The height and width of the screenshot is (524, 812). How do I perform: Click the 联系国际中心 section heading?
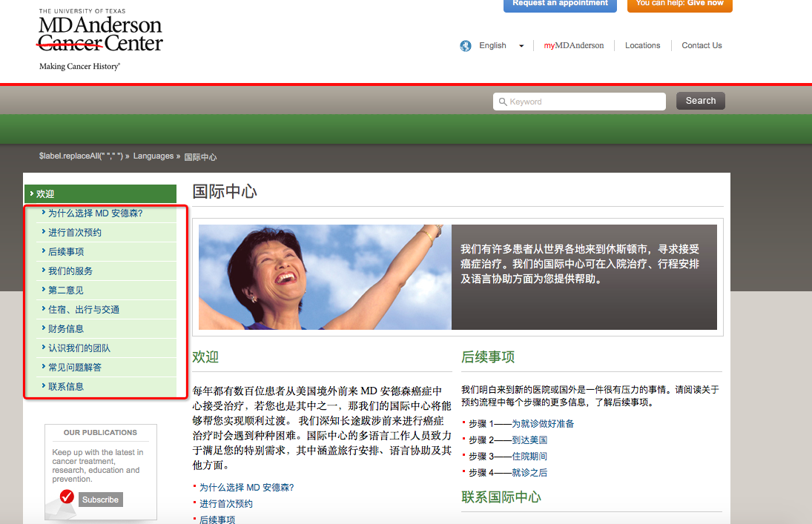point(501,497)
